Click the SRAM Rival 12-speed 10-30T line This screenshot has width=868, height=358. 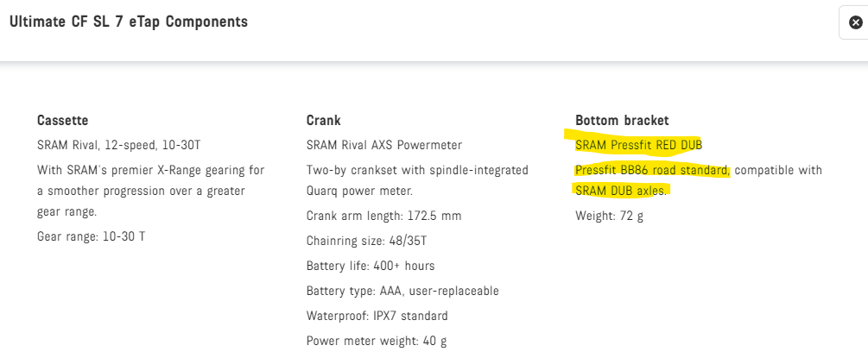click(x=119, y=144)
